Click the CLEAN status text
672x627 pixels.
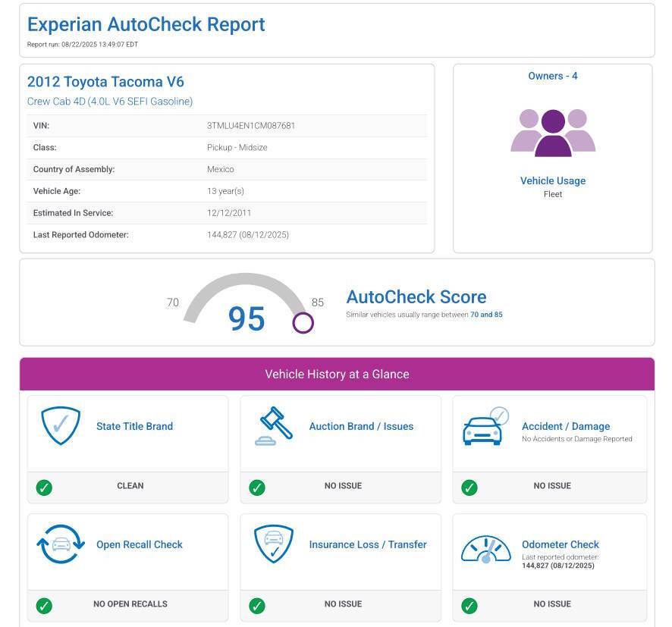(130, 486)
